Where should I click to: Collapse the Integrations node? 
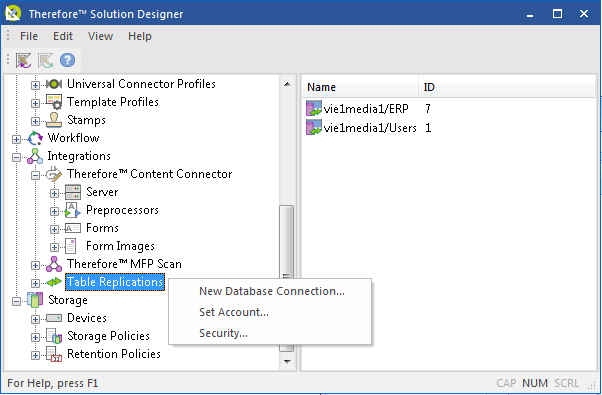pyautogui.click(x=16, y=157)
